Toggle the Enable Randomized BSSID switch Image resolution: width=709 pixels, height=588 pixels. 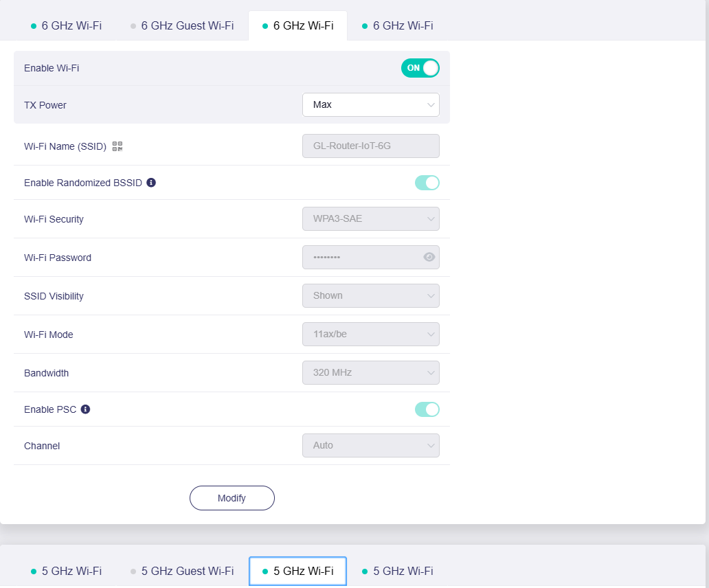[427, 183]
